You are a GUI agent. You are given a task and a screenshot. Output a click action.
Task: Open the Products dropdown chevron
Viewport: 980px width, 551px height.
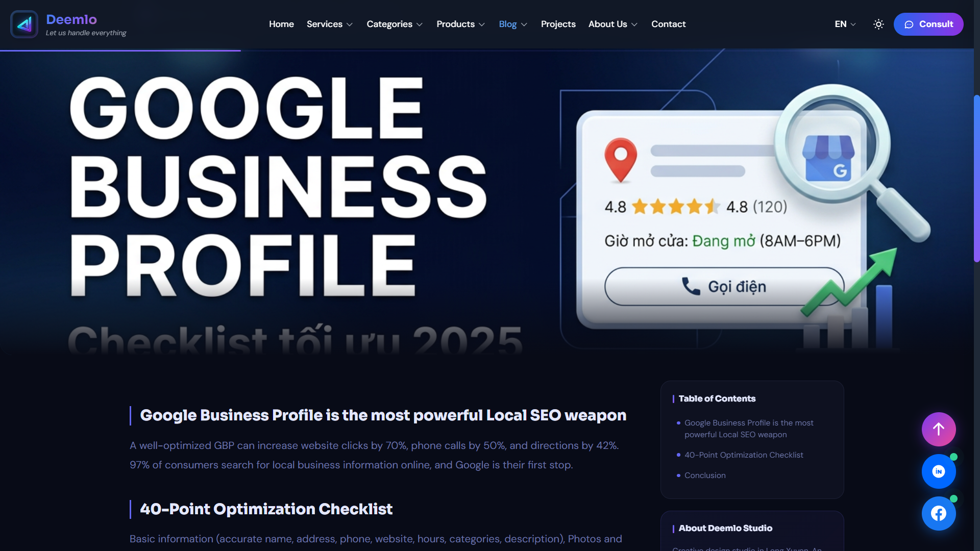tap(481, 24)
